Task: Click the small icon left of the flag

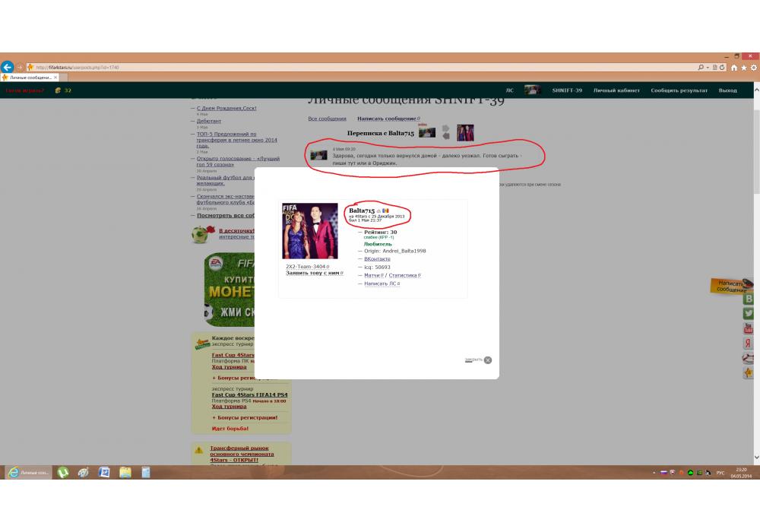Action: (378, 211)
